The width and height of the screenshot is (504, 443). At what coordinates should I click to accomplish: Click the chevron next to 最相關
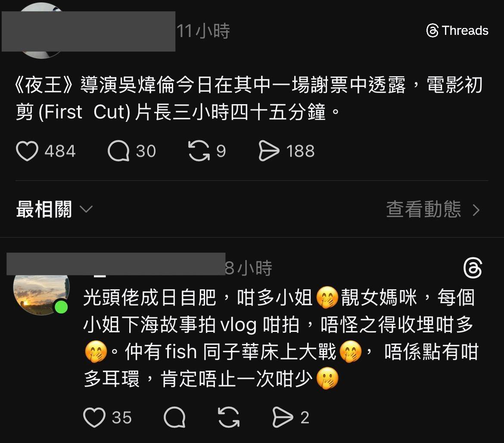tap(86, 210)
